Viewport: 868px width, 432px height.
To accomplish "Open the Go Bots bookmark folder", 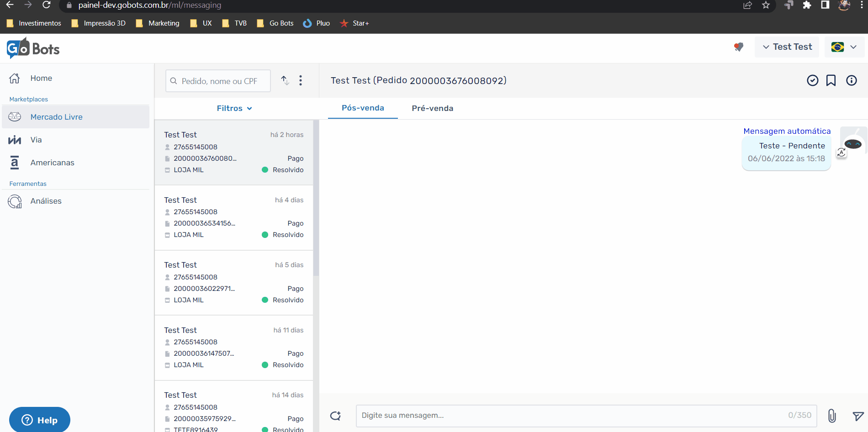I will (275, 23).
